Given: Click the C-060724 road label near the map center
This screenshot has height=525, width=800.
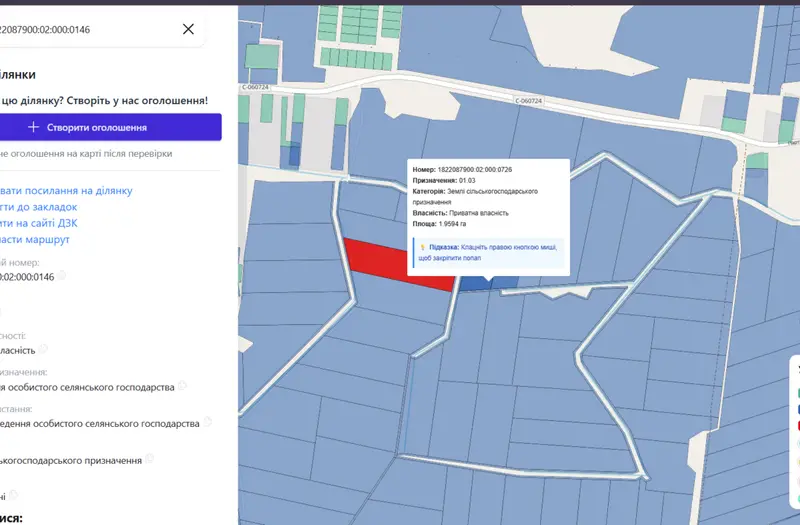Looking at the screenshot, I should coord(529,101).
